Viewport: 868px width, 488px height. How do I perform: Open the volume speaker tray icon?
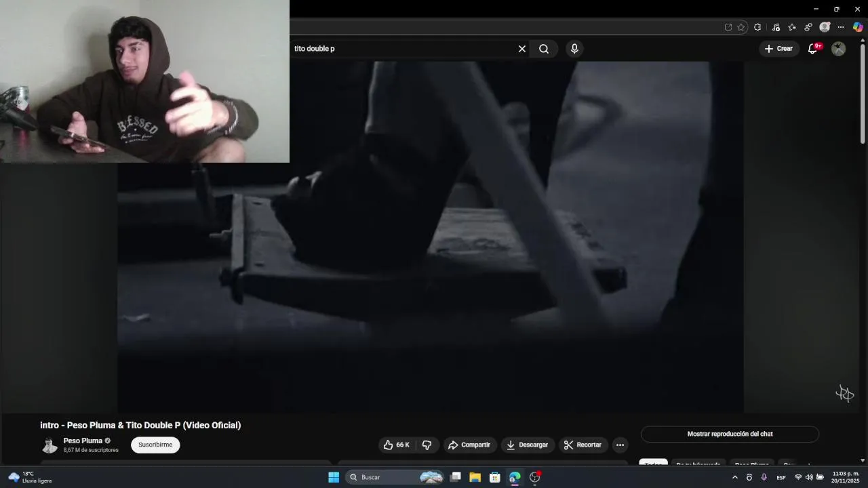point(809,477)
